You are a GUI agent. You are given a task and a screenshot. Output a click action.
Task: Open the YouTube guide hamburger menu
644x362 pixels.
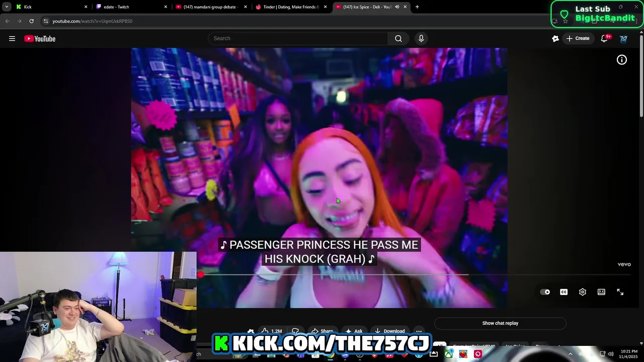(x=12, y=39)
